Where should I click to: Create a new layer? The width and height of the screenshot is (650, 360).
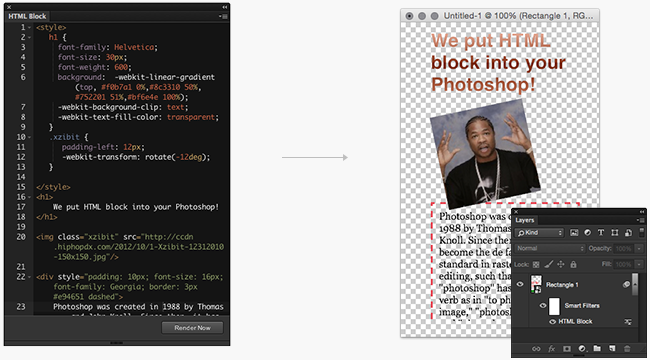(612, 349)
